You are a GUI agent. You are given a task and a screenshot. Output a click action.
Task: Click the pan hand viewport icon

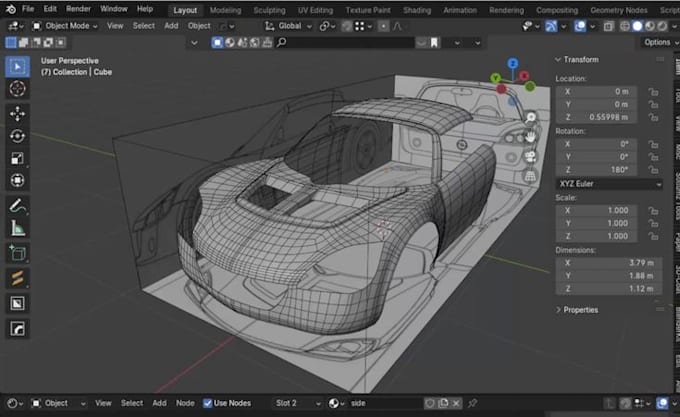[x=530, y=137]
